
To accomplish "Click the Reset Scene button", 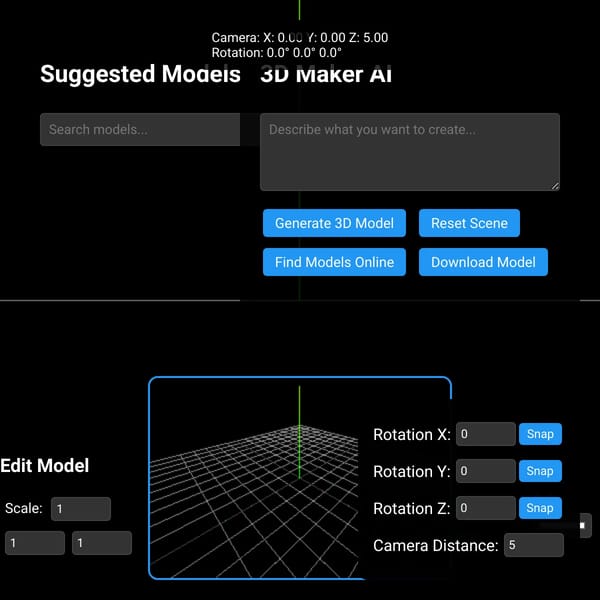I will coord(469,223).
